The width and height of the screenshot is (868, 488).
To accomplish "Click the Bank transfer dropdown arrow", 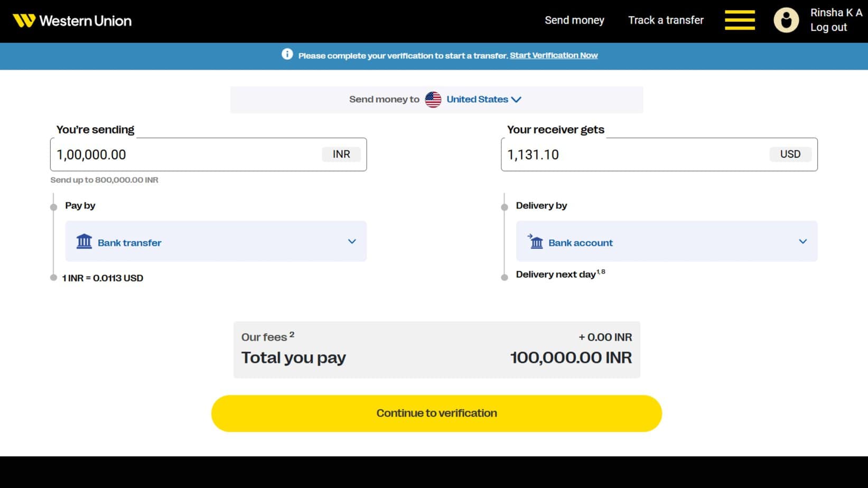I will (352, 241).
